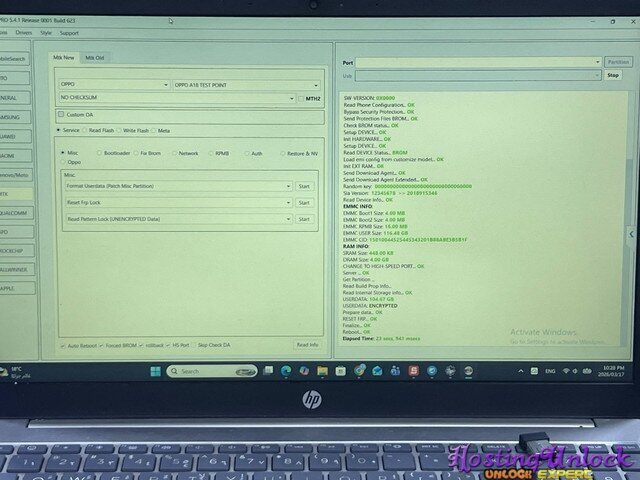Toggle the Auto Reboot checkbox
The height and width of the screenshot is (480, 640).
[x=61, y=344]
